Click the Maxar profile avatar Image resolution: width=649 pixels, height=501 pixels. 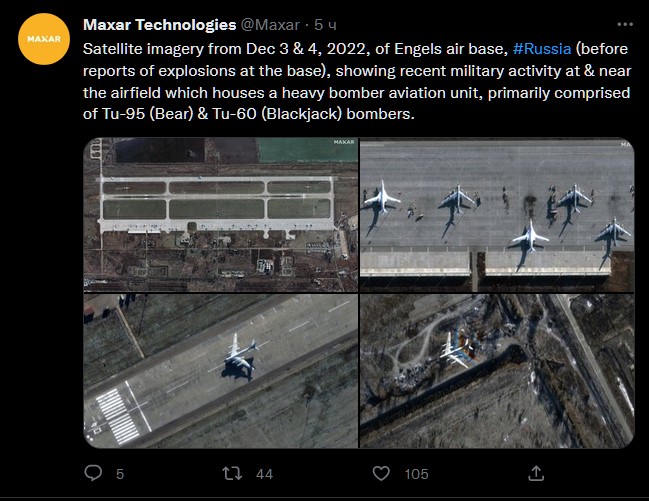click(44, 39)
